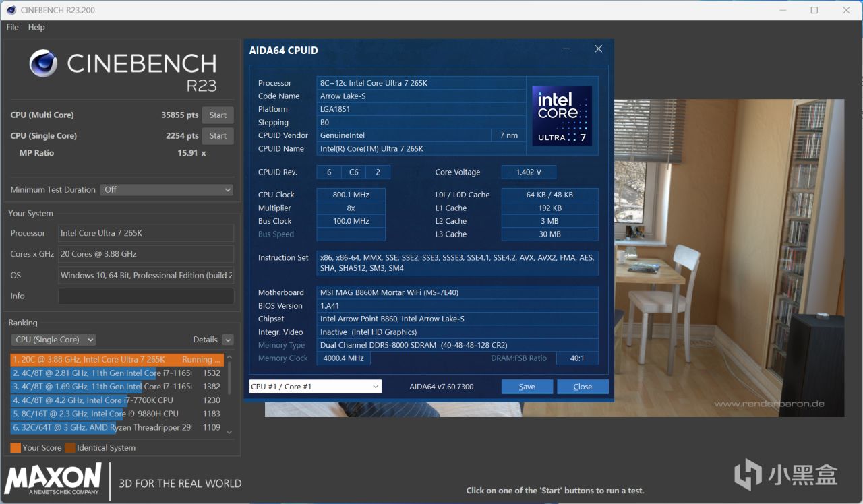The image size is (863, 504).
Task: Select the ranking row scoring 1532
Action: (117, 373)
